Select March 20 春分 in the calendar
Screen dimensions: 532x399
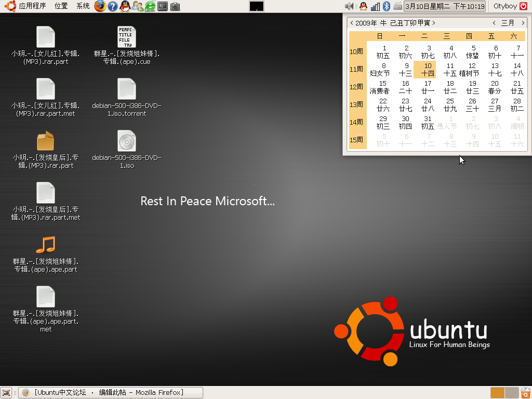[x=495, y=87]
